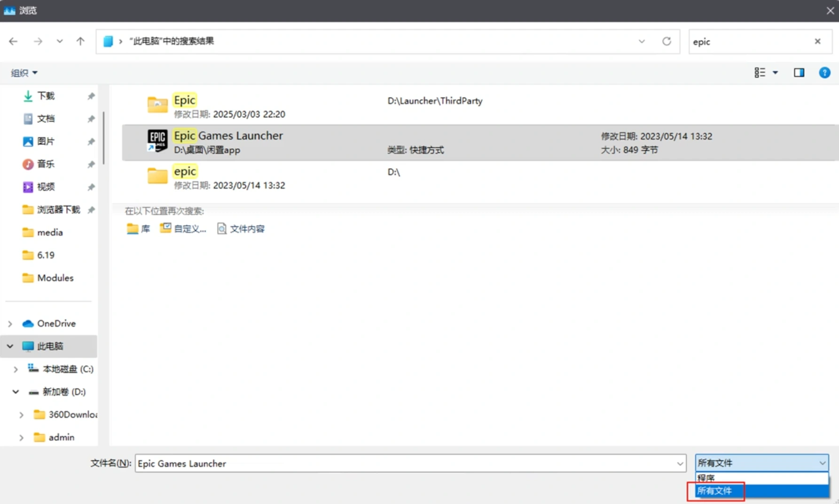Viewport: 839px width, 504px height.
Task: Select the lowercase epic folder on D:\
Action: [479, 178]
